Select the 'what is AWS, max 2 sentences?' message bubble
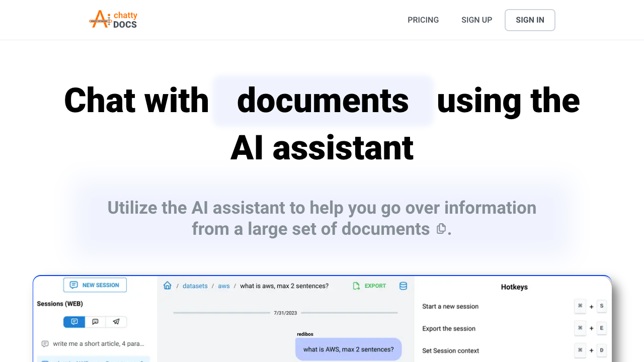The width and height of the screenshot is (644, 362). pos(348,349)
